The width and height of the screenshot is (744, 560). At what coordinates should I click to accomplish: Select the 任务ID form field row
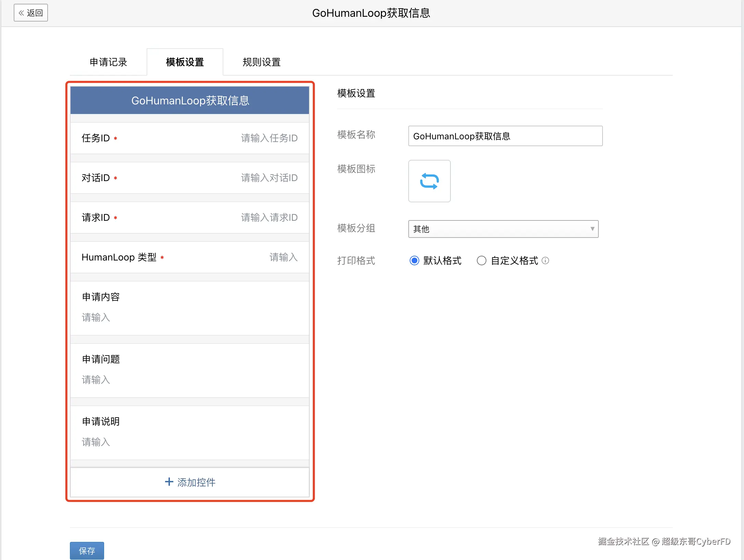(189, 138)
